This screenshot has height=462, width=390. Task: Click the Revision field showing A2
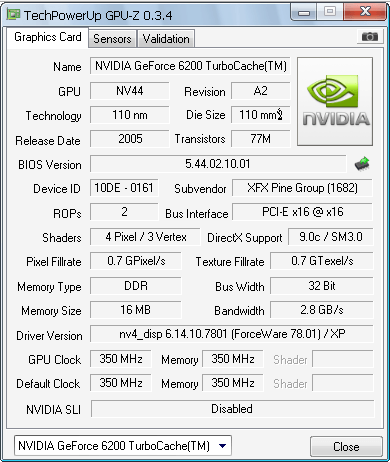[261, 91]
